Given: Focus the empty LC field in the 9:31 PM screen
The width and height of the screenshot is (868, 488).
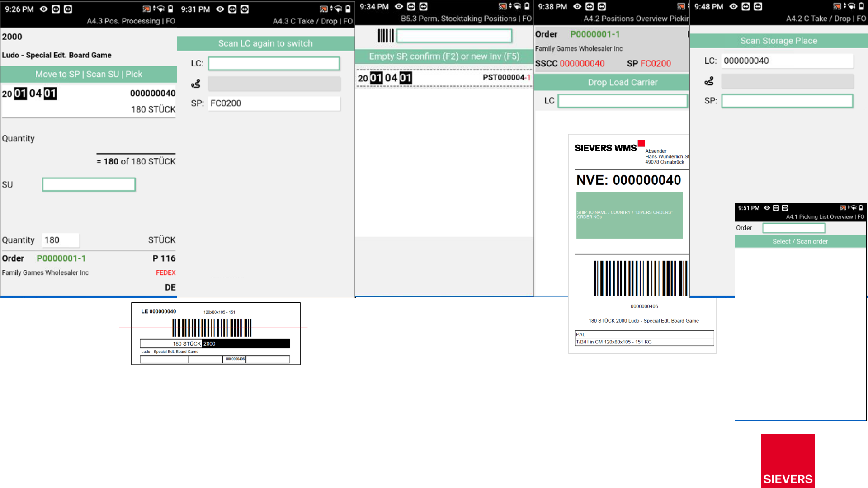Looking at the screenshot, I should (x=274, y=63).
